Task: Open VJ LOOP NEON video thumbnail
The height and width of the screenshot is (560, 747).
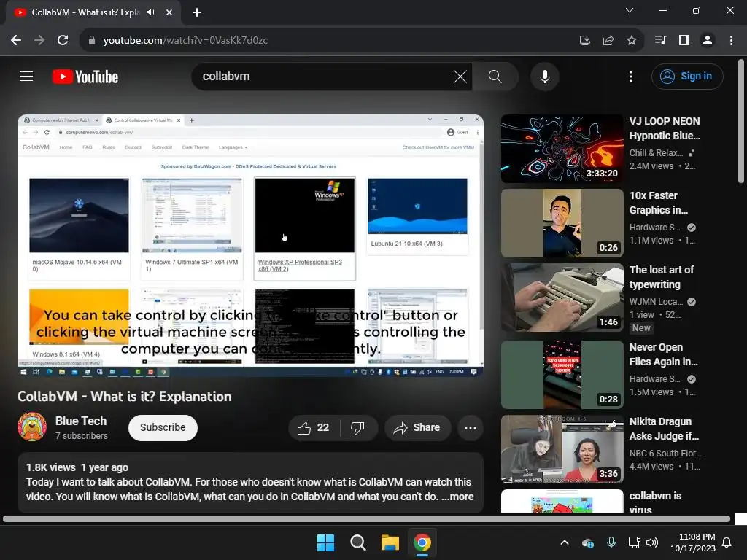Action: coord(562,149)
